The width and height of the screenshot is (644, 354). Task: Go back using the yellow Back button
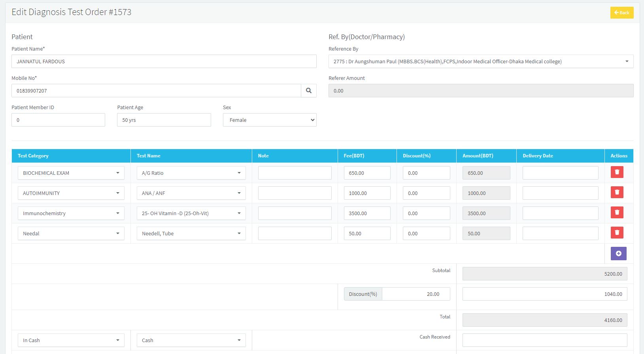click(x=621, y=13)
